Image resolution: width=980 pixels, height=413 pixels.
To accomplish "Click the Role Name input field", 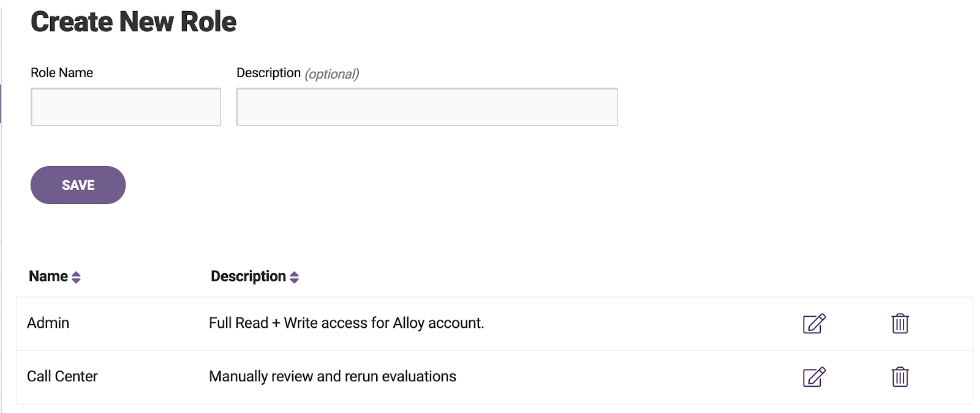I will (126, 107).
